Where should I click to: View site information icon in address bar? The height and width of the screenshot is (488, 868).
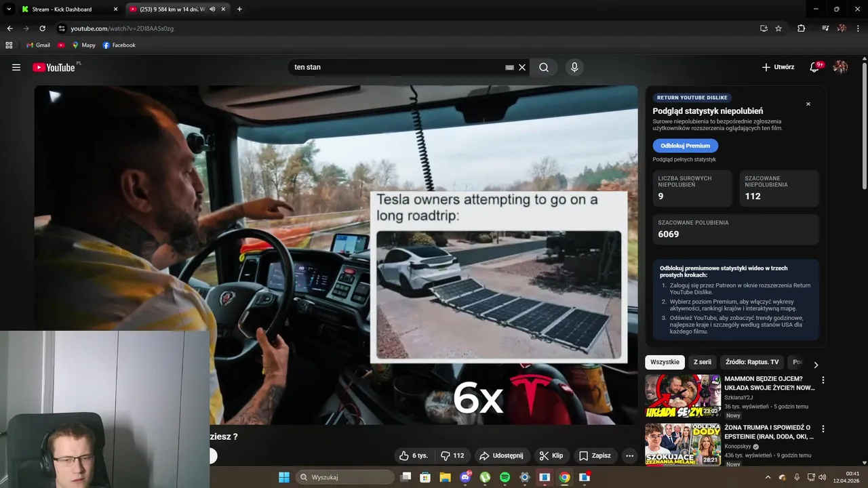point(61,28)
